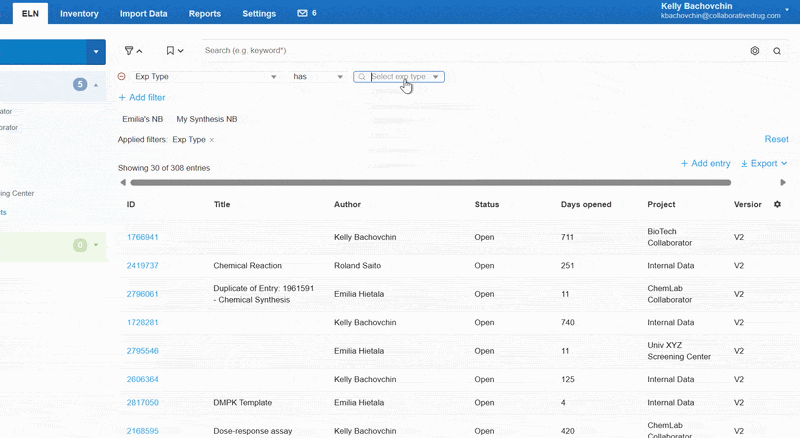The width and height of the screenshot is (800, 438).
Task: Open the Exp Type field dropdown
Action: pyautogui.click(x=205, y=77)
